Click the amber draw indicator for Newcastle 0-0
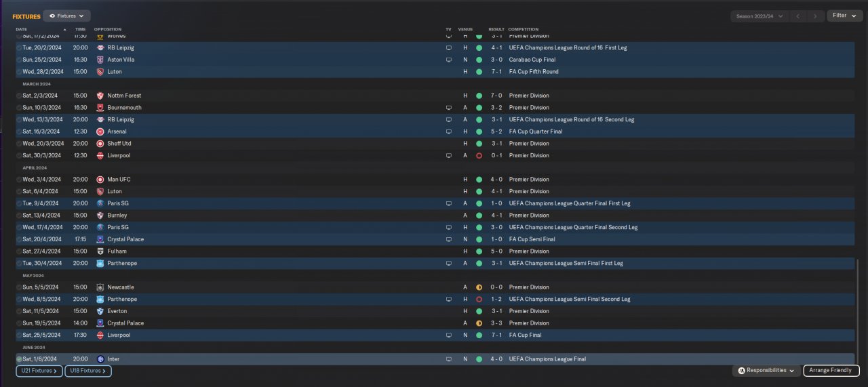 coord(479,287)
